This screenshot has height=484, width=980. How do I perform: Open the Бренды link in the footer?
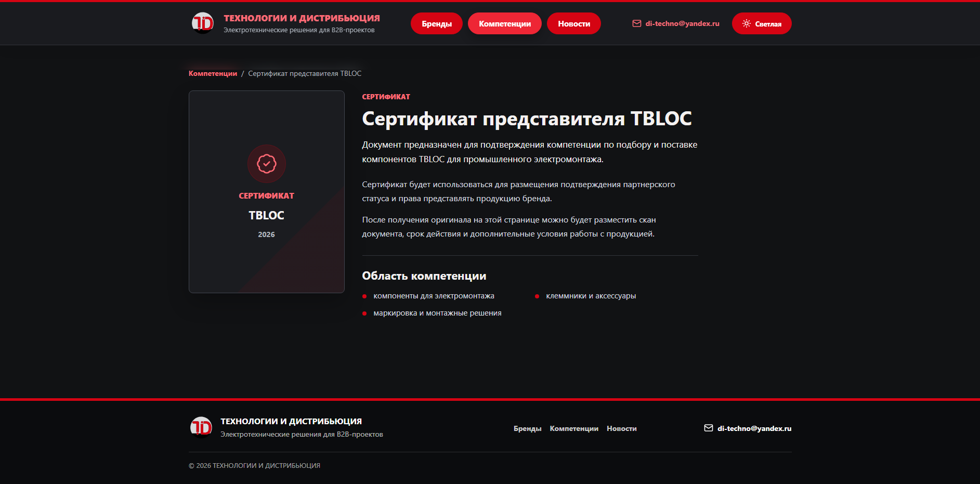coord(527,428)
